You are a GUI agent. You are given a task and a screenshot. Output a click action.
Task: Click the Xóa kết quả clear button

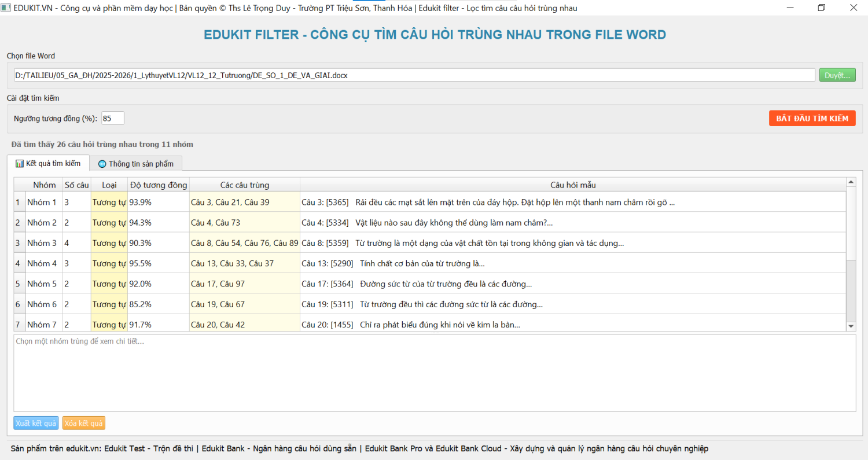point(84,423)
